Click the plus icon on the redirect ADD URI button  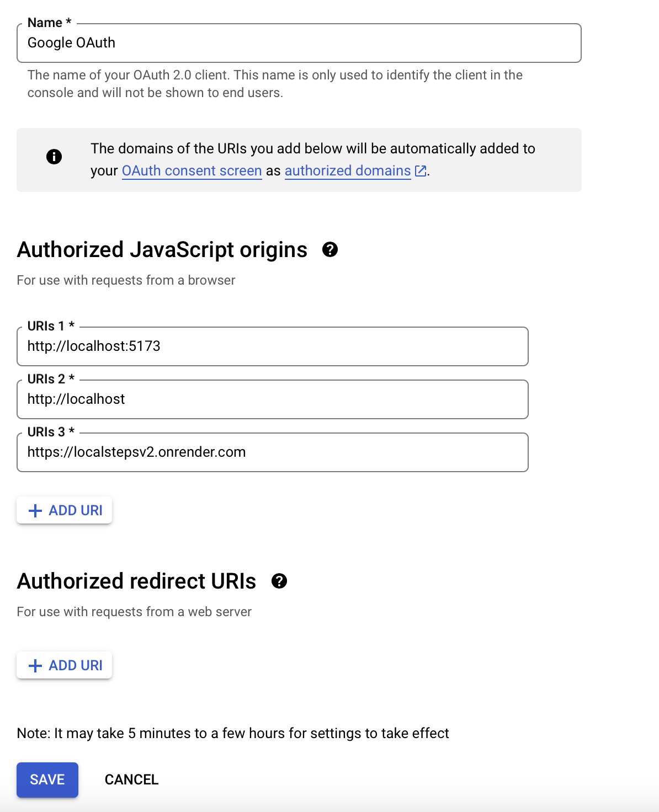[35, 665]
